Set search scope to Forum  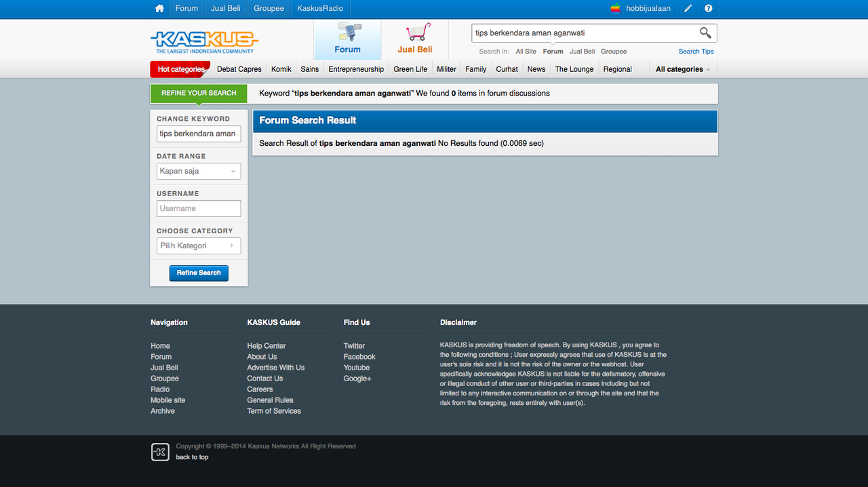pos(553,52)
